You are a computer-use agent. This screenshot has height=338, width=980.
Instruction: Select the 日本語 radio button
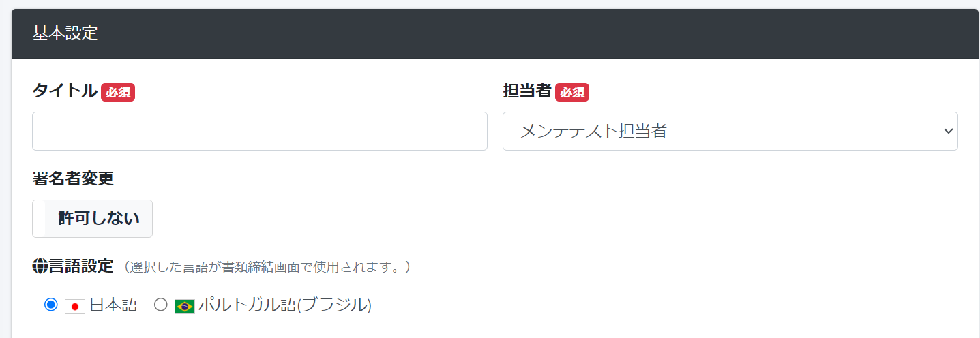point(50,305)
